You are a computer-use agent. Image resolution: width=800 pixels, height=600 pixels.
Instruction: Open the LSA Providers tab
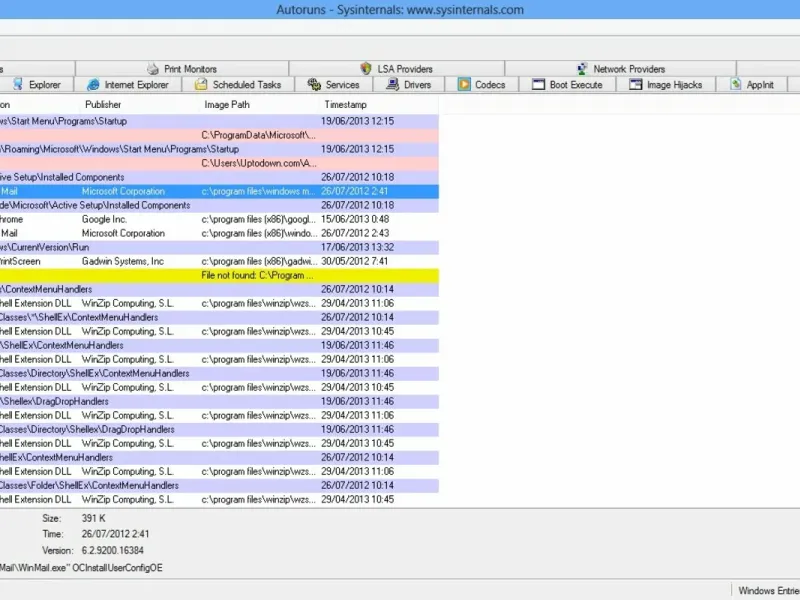coord(397,68)
